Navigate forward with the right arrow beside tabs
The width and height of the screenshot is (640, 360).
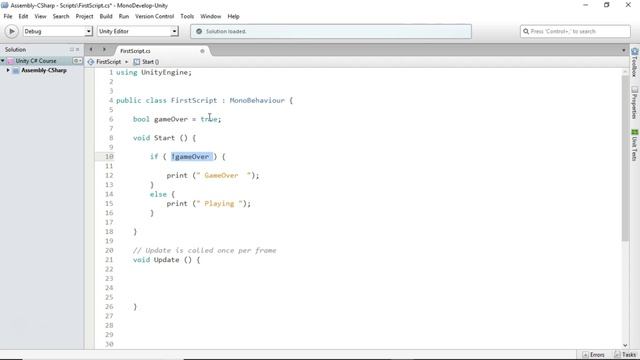[x=104, y=49]
